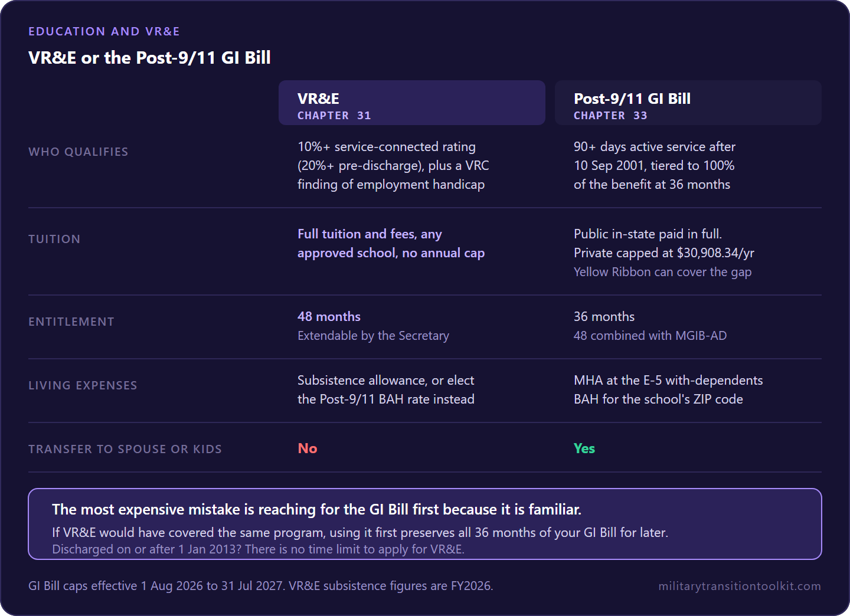Click the GI Bill caps effective footnote

tap(260, 586)
